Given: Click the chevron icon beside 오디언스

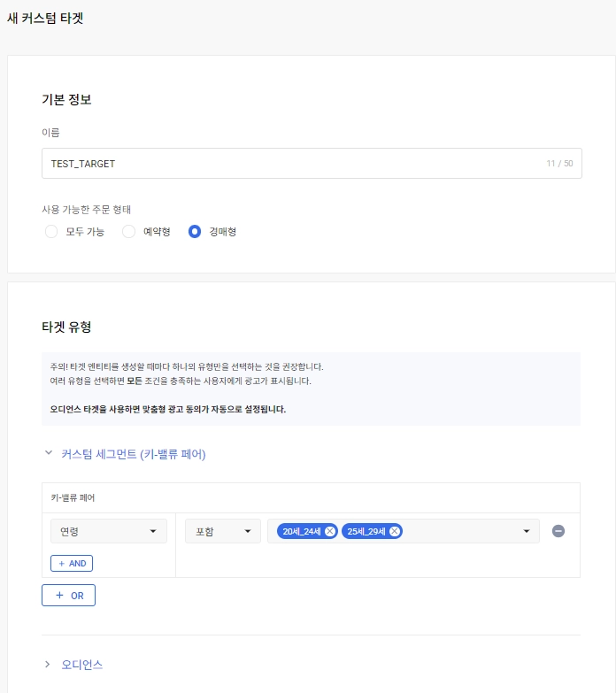Looking at the screenshot, I should pyautogui.click(x=48, y=664).
